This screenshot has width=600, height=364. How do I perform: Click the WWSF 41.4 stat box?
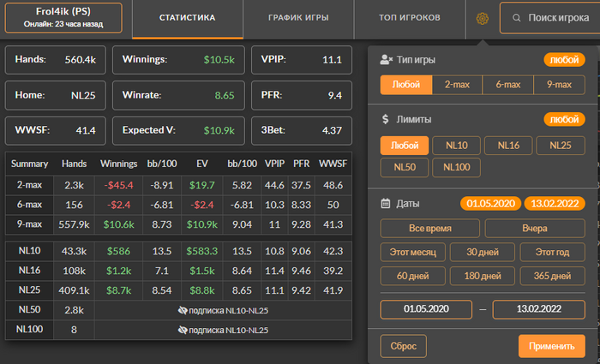[56, 130]
